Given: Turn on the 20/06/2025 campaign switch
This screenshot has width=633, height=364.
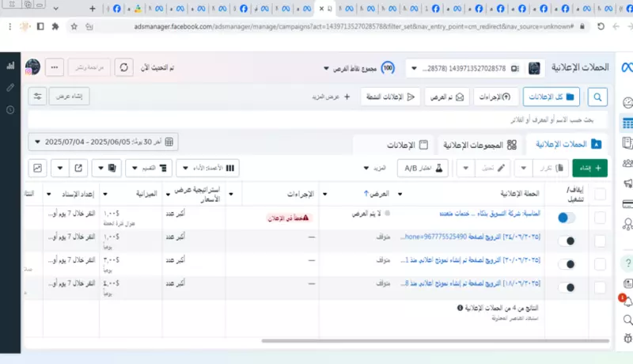Looking at the screenshot, I should point(567,264).
